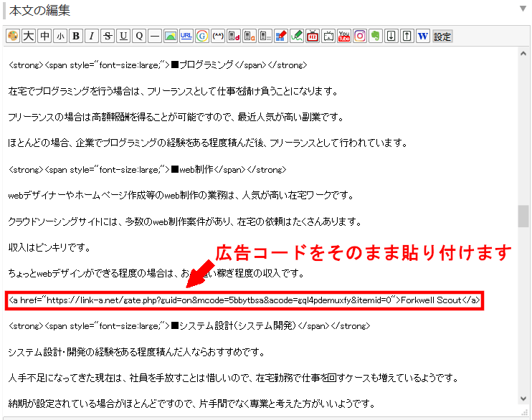
Task: Apply underline formatting
Action: (123, 36)
